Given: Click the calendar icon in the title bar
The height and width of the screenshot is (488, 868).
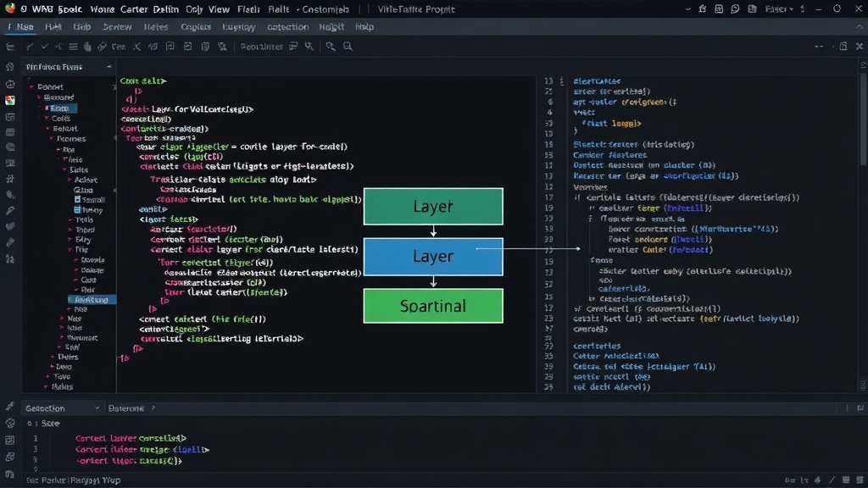Looking at the screenshot, I should 719,8.
